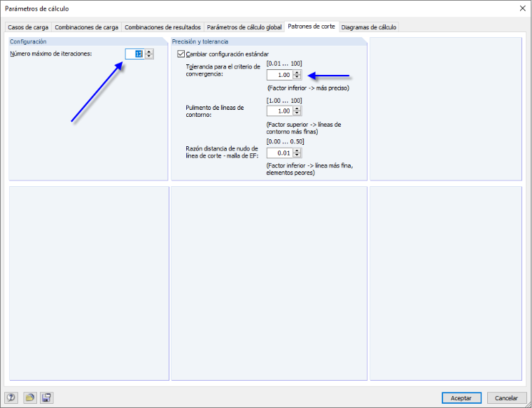532x408 pixels.
Task: Increase the maximum iterations value
Action: tap(149, 52)
